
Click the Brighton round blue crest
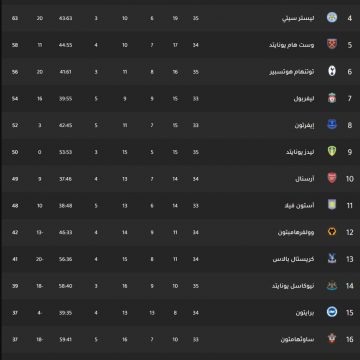tap(332, 312)
